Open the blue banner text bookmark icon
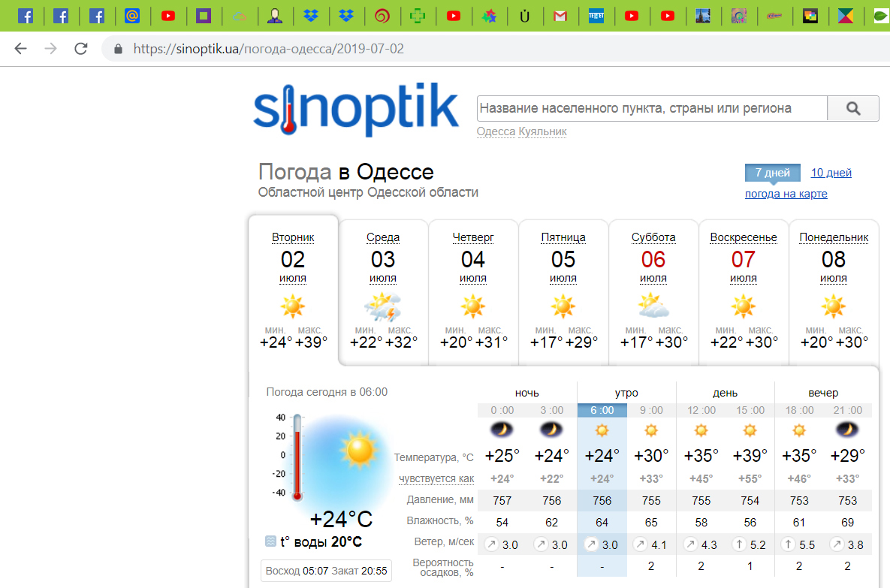The width and height of the screenshot is (890, 588). click(596, 16)
